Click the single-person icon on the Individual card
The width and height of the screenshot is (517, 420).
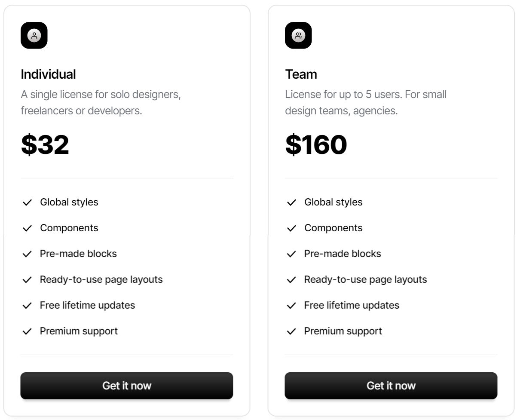pos(34,36)
